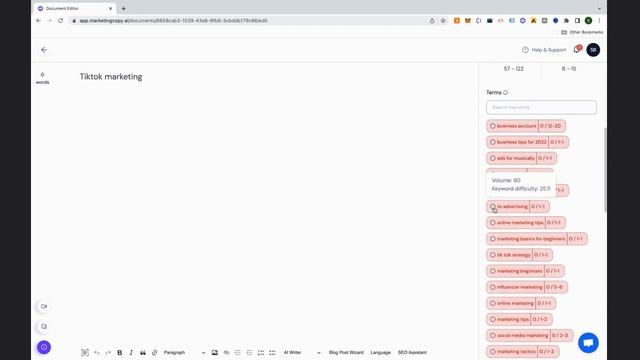Insert a numbered list

click(261, 352)
